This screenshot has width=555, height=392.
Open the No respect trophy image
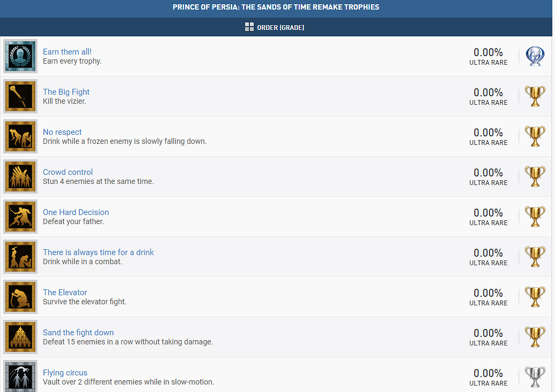coord(20,136)
